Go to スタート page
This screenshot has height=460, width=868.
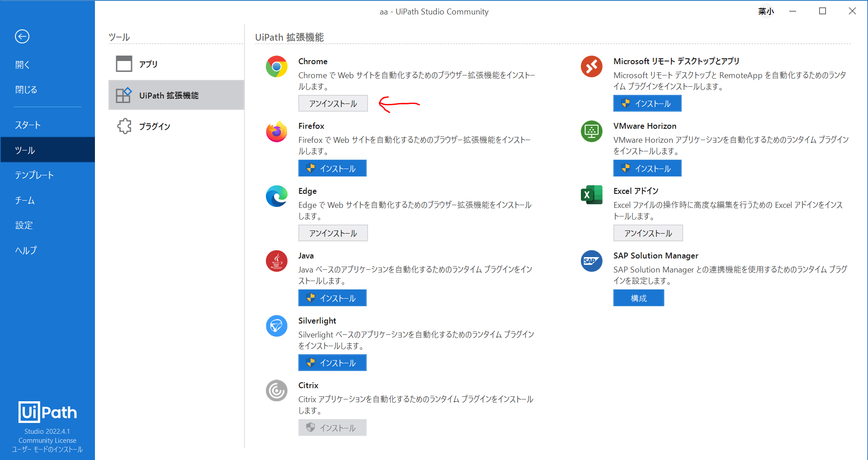[47, 125]
